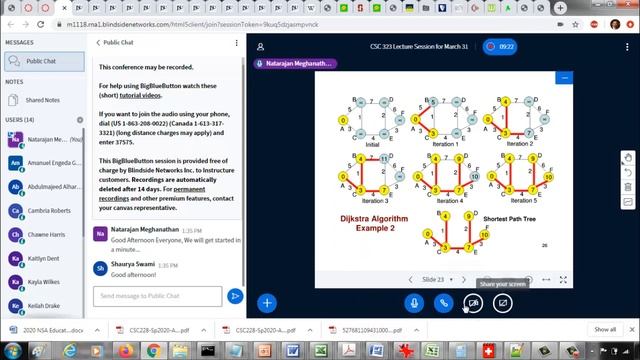Open a new browser tab
The width and height of the screenshot is (640, 360).
pyautogui.click(x=560, y=8)
